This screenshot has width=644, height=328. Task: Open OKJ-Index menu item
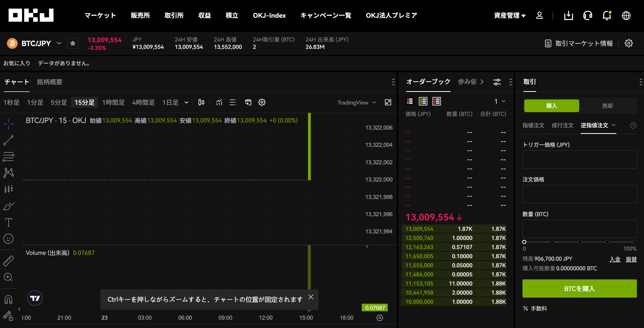(x=269, y=15)
